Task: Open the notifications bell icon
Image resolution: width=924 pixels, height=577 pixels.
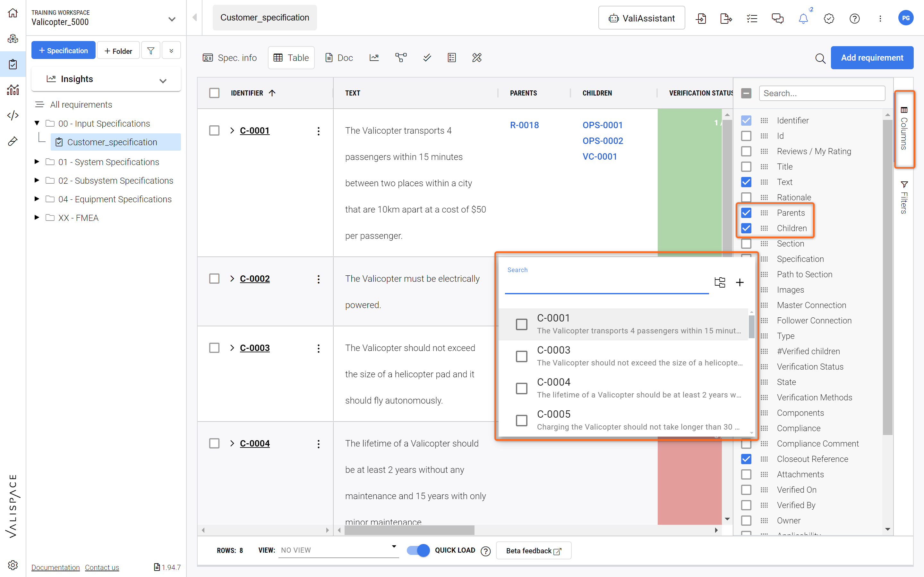Action: 803,18
